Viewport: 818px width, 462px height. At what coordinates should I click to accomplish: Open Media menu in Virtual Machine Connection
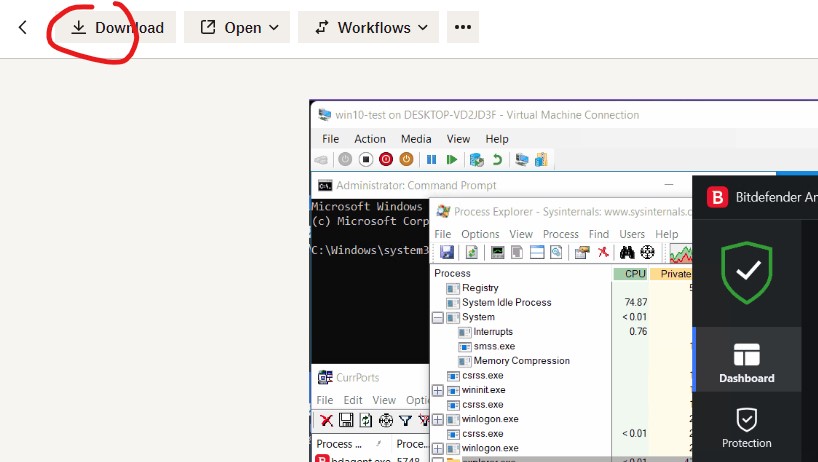point(416,139)
